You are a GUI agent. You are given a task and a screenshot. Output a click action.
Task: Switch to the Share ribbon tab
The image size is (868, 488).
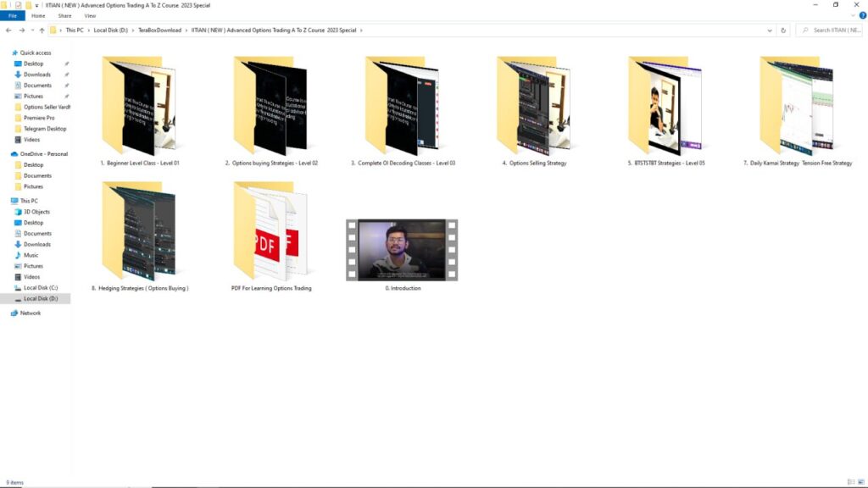pos(64,16)
